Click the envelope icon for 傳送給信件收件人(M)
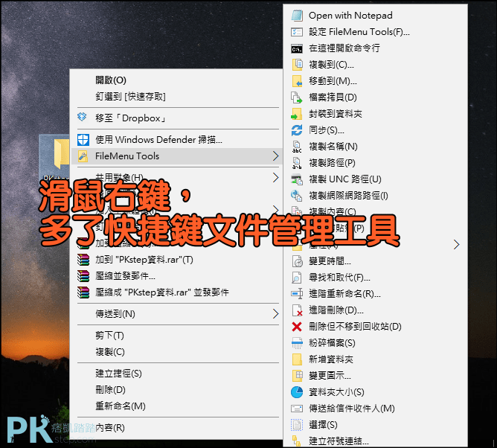This screenshot has width=497, height=448. (x=297, y=409)
